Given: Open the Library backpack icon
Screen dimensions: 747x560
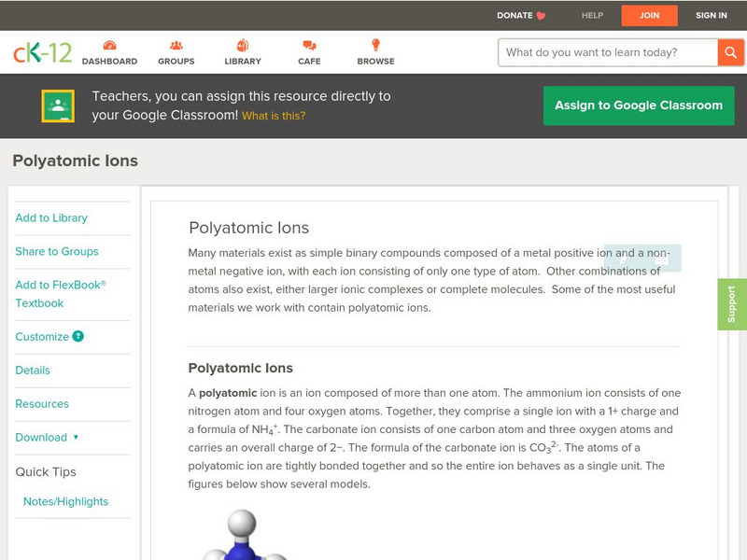Looking at the screenshot, I should (x=243, y=45).
